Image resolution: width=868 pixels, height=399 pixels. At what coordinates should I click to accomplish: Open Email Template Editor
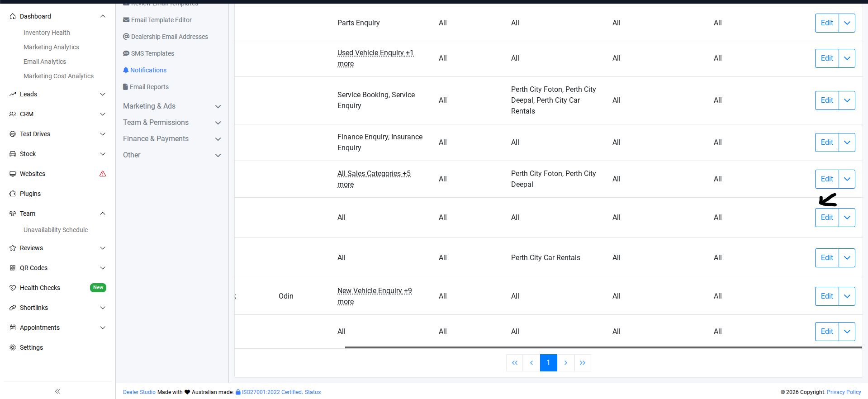point(161,20)
